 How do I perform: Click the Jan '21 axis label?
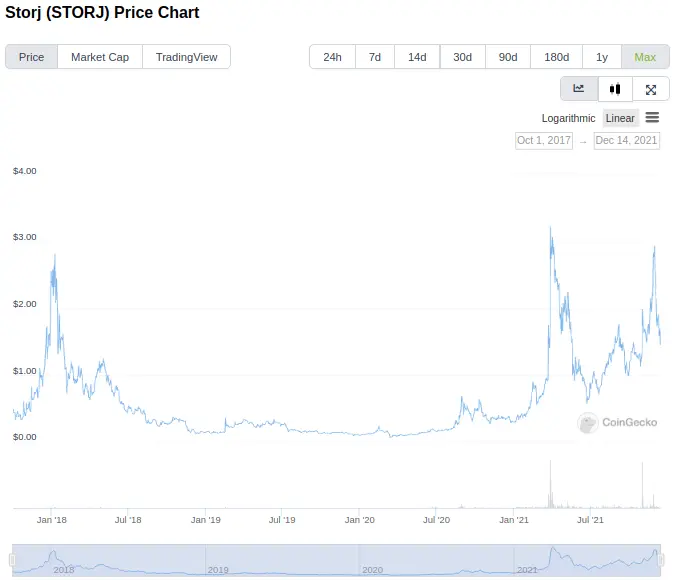pyautogui.click(x=514, y=520)
